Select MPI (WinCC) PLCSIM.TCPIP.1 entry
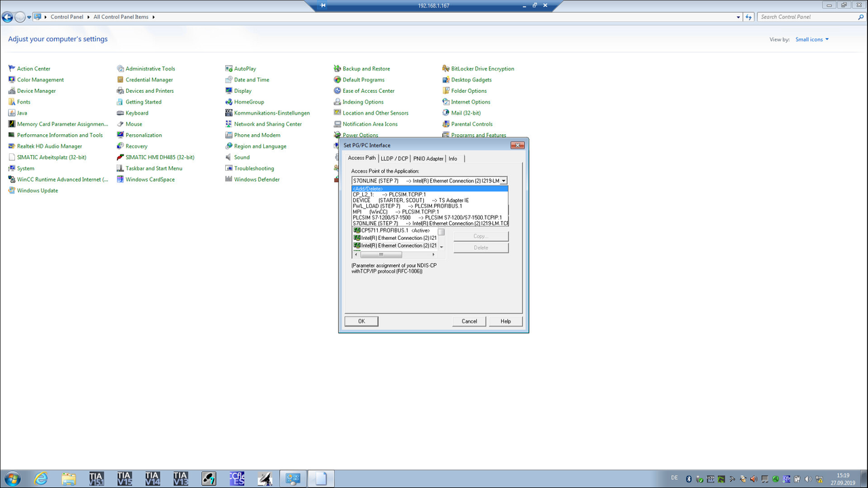Viewport: 868px width, 488px height. (430, 211)
